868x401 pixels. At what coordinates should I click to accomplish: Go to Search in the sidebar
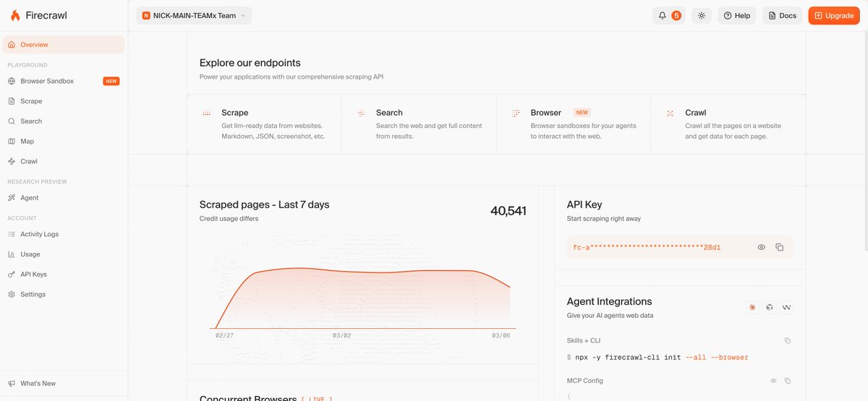coord(64,121)
